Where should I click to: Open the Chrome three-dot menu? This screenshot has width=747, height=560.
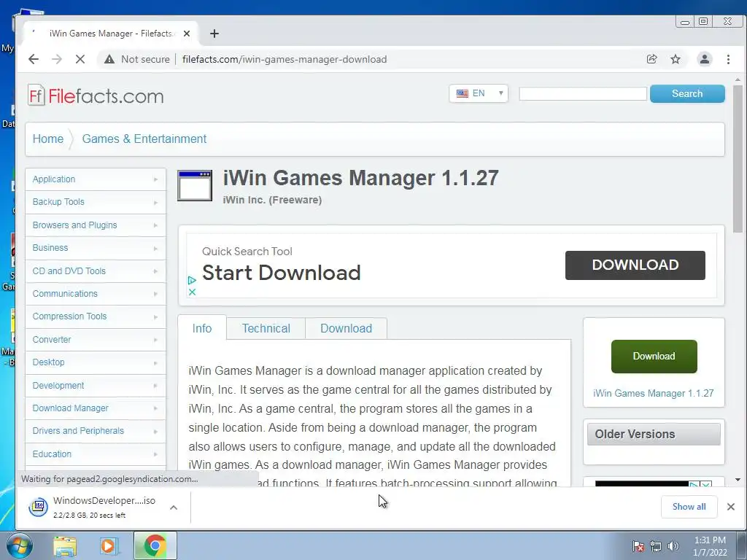click(728, 59)
